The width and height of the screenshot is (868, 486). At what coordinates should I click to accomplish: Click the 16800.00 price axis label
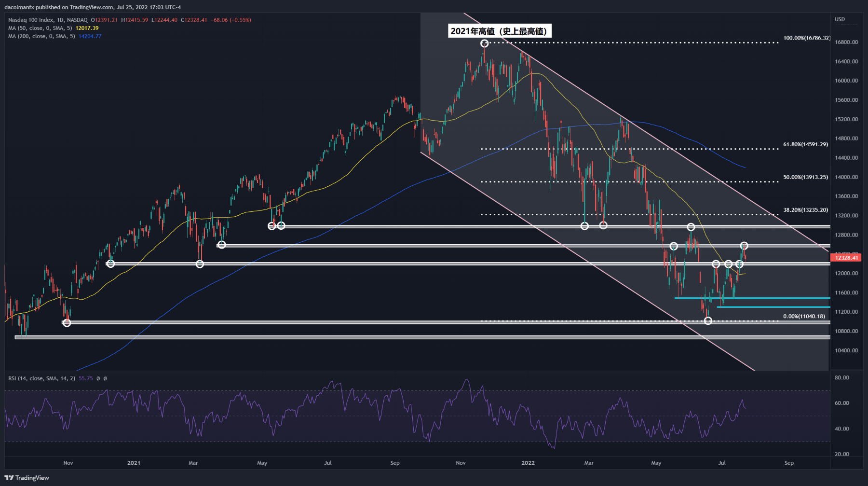point(846,42)
